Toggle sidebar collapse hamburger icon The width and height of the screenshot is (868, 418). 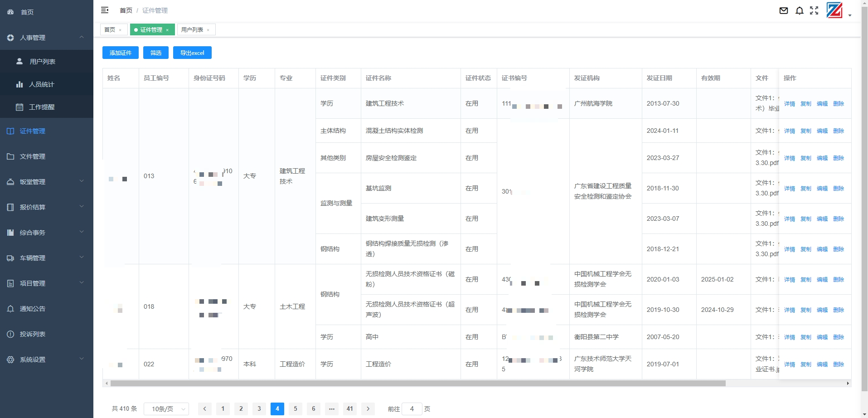(105, 10)
